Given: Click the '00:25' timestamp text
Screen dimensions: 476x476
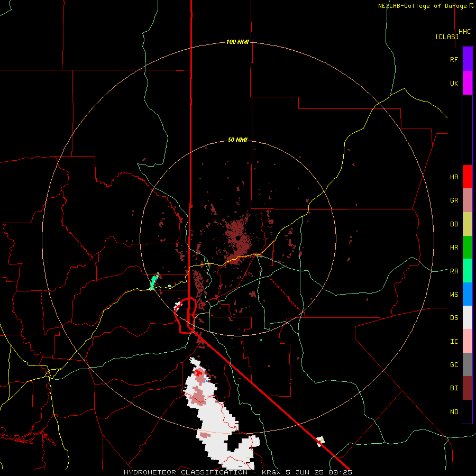Looking at the screenshot, I should click(x=340, y=472).
